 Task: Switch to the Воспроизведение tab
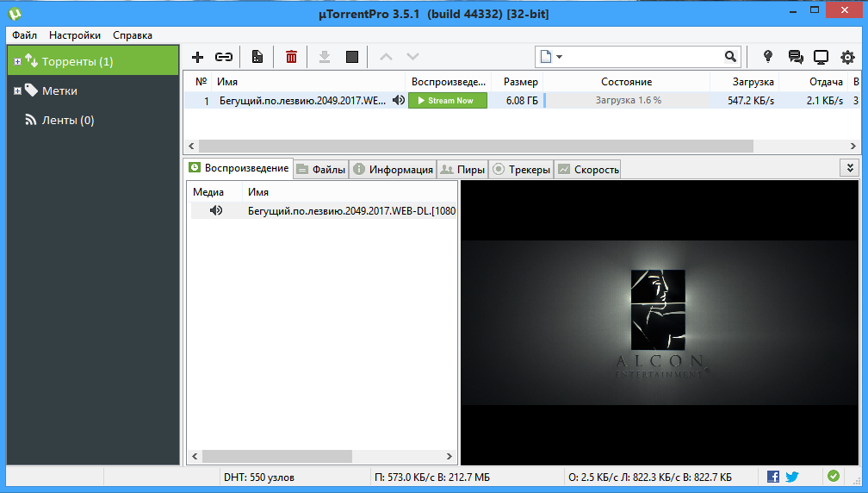[239, 168]
